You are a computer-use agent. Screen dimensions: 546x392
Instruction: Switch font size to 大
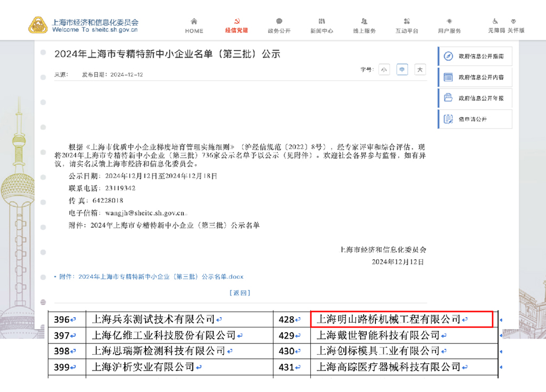[x=420, y=69]
